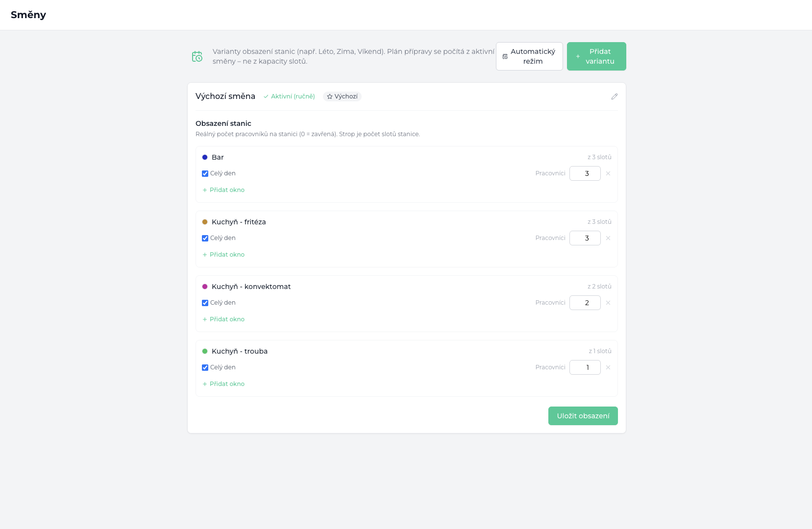The width and height of the screenshot is (812, 529).
Task: Toggle Celý den checkbox for Kuchyň - konvektomat
Action: [205, 303]
